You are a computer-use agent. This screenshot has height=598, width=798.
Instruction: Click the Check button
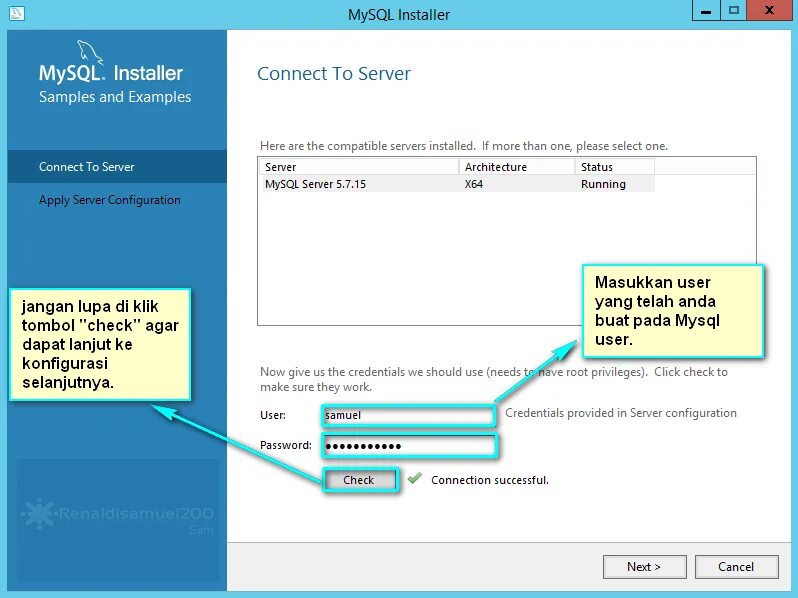pos(359,480)
